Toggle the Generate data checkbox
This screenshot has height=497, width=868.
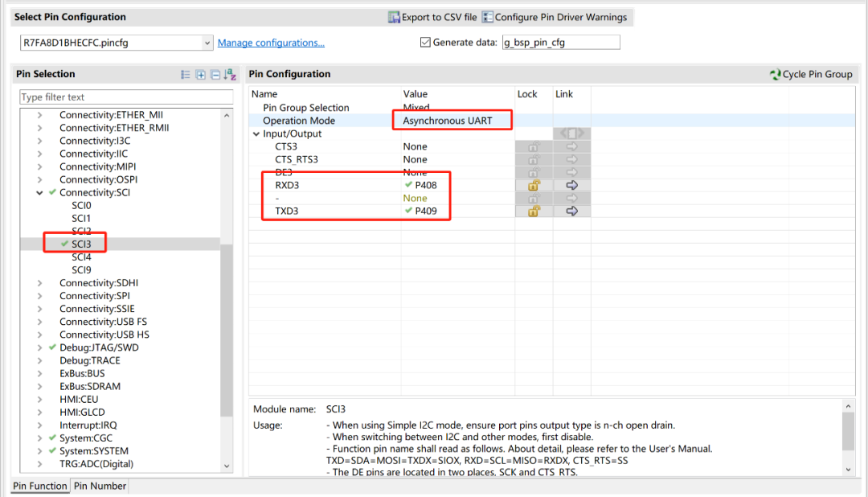coord(425,42)
